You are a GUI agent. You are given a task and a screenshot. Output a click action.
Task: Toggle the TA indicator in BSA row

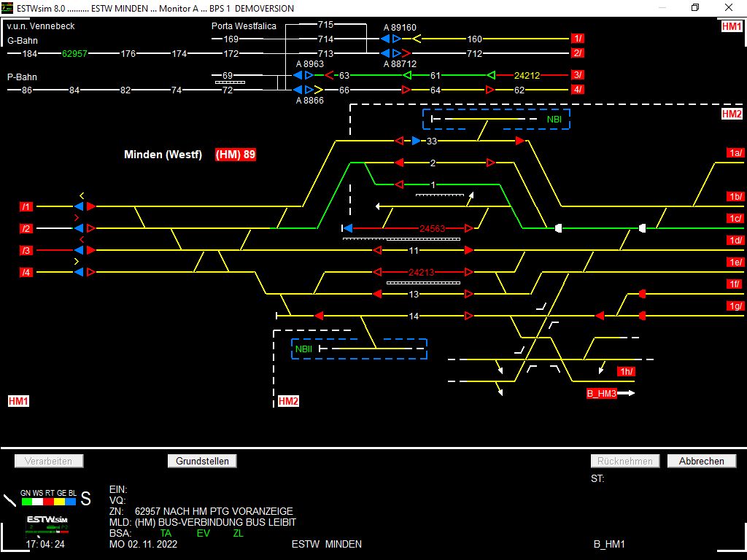[x=165, y=534]
